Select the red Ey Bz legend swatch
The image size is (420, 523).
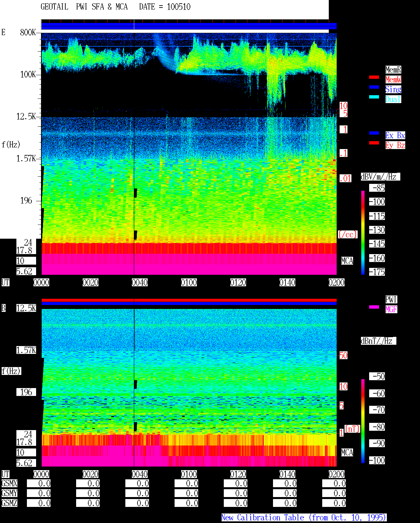click(x=374, y=143)
